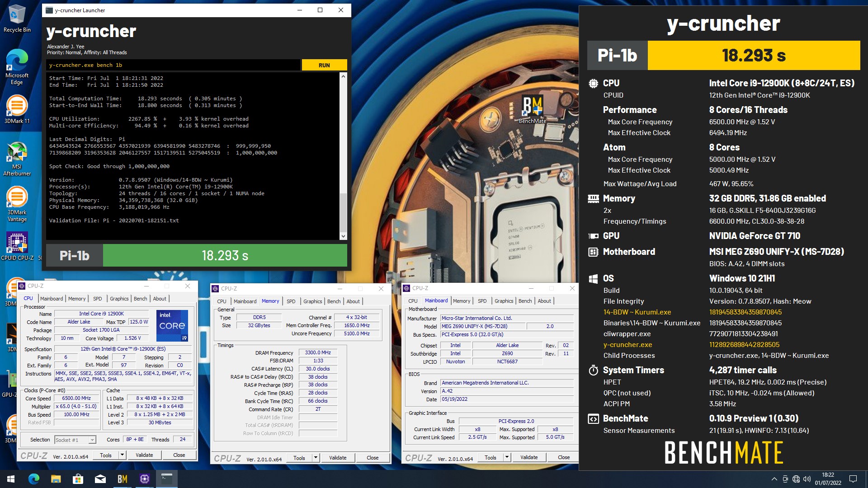
Task: Open Mail from the taskbar
Action: 100,479
